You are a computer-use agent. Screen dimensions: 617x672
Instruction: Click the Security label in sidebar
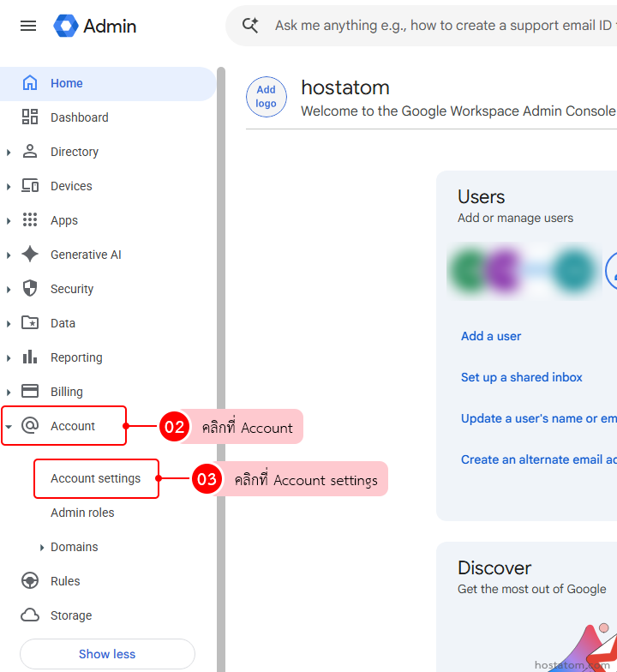coord(72,289)
